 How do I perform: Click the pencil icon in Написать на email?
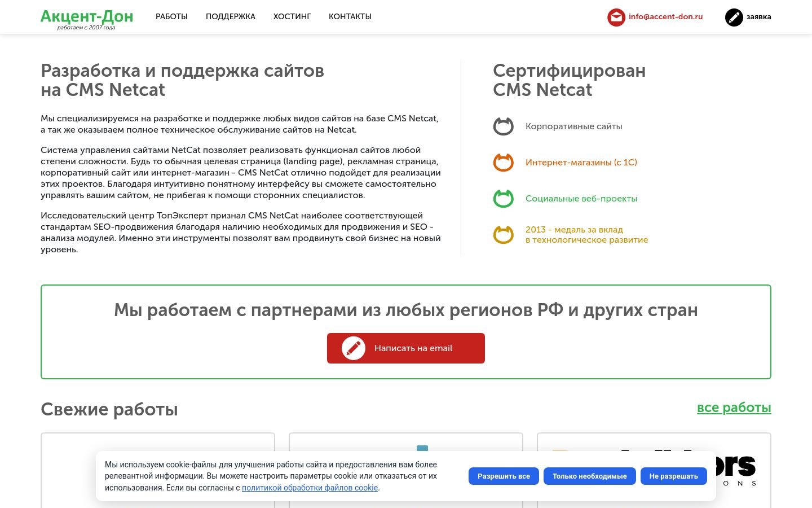tap(354, 348)
